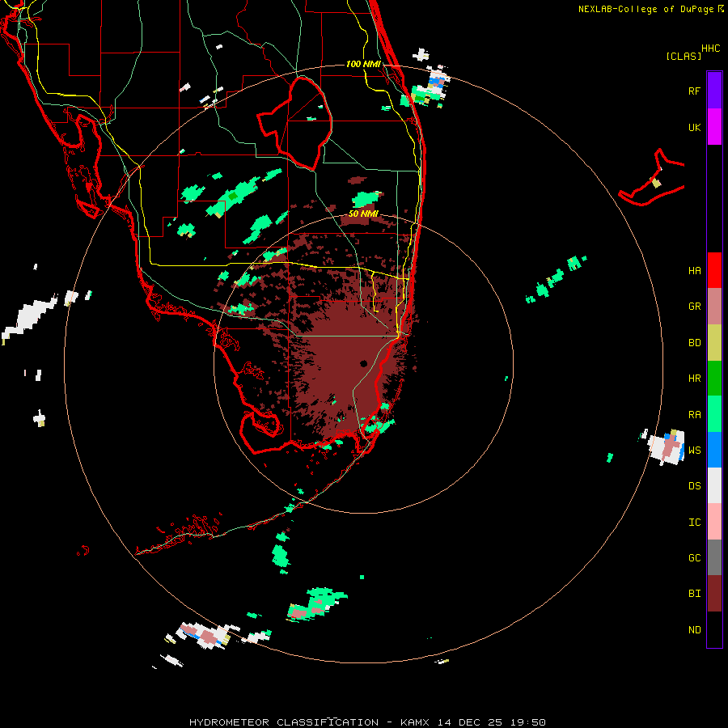The height and width of the screenshot is (728, 728).
Task: Click the 'RA' legend label
Action: (694, 415)
